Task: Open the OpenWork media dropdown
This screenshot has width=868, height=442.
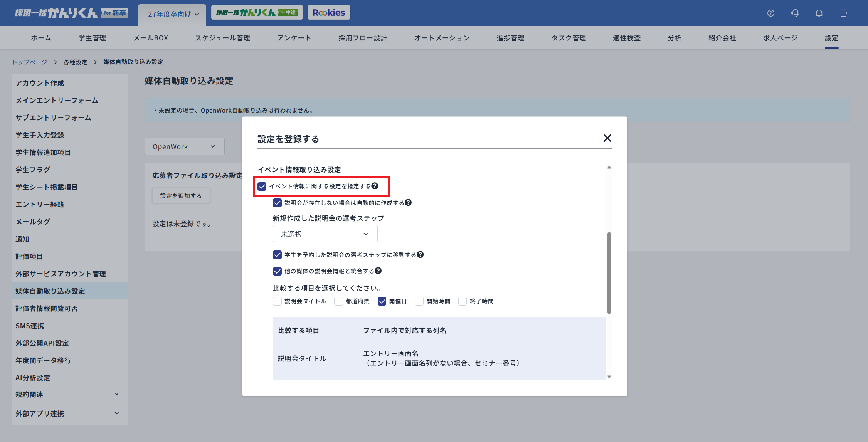Action: (x=184, y=146)
